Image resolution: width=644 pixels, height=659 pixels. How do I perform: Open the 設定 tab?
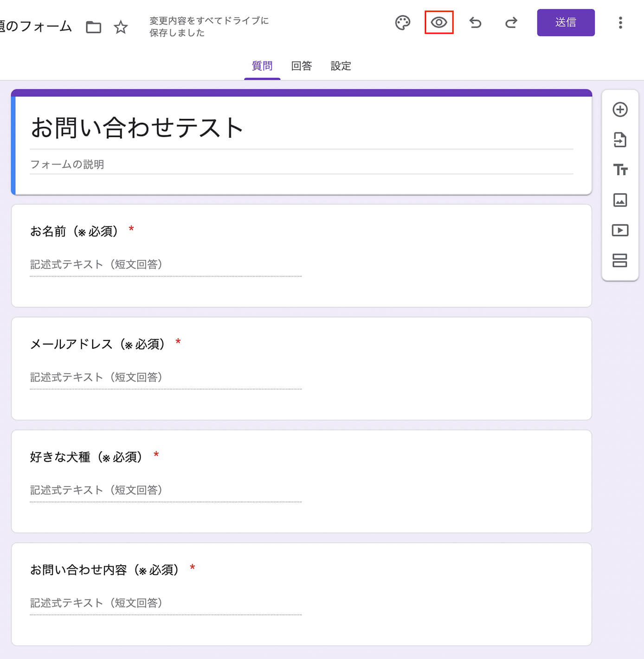(341, 66)
